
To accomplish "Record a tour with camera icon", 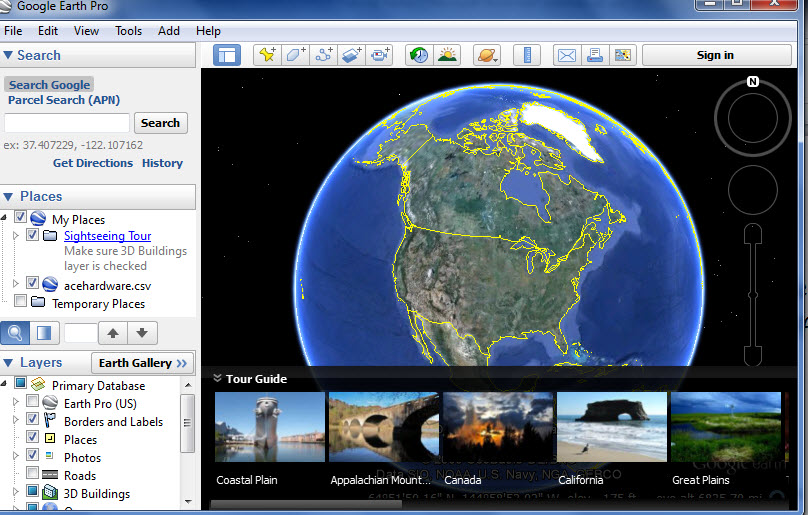I will click(380, 55).
